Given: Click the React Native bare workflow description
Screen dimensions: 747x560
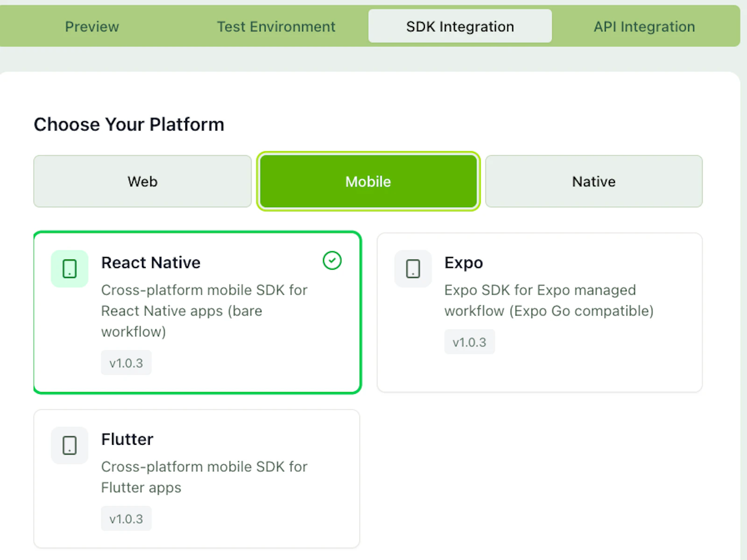Looking at the screenshot, I should [x=204, y=311].
